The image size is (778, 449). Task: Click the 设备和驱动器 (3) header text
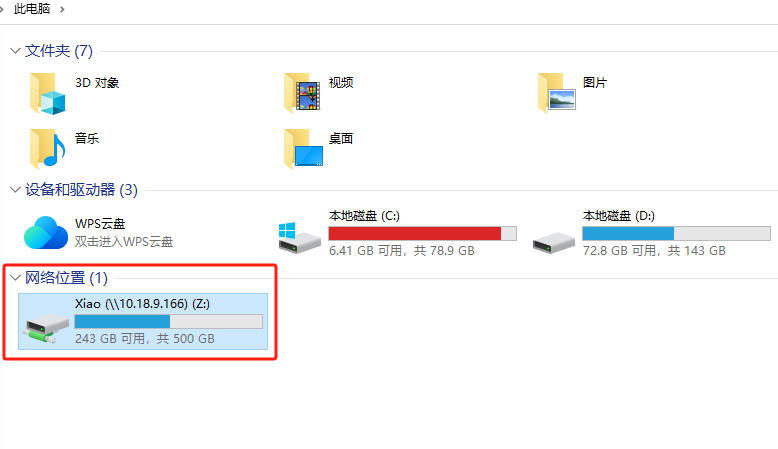coord(81,190)
